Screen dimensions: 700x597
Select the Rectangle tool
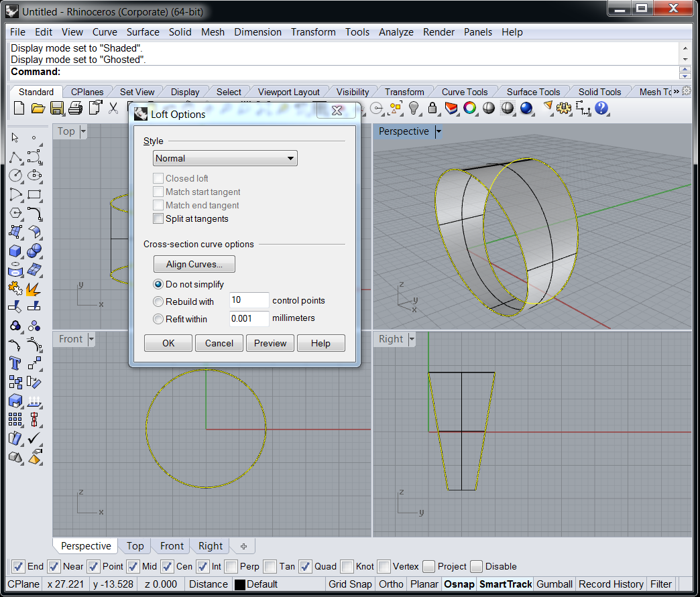(34, 194)
